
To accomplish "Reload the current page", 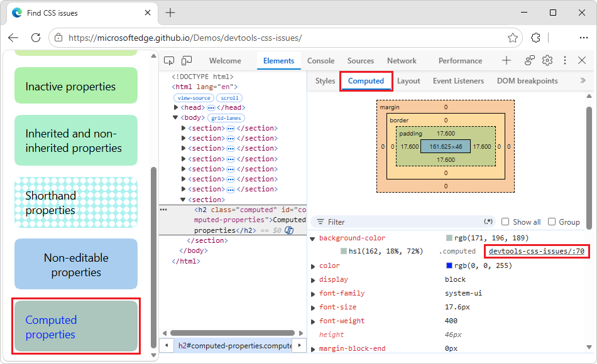I will click(x=36, y=38).
